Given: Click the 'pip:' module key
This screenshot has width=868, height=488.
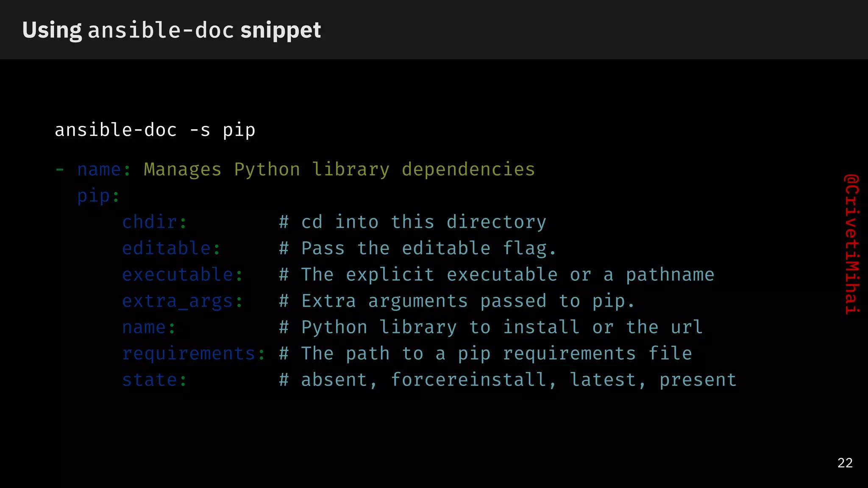Looking at the screenshot, I should (x=99, y=196).
